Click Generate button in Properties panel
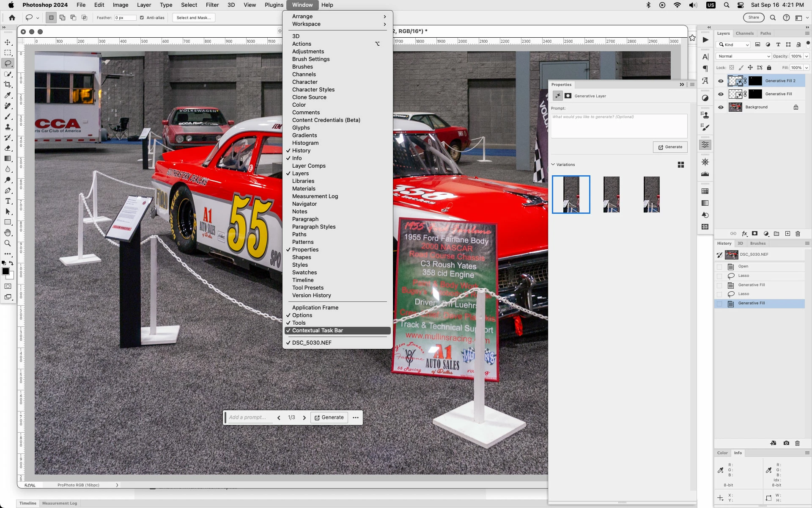This screenshot has height=508, width=812. (670, 147)
